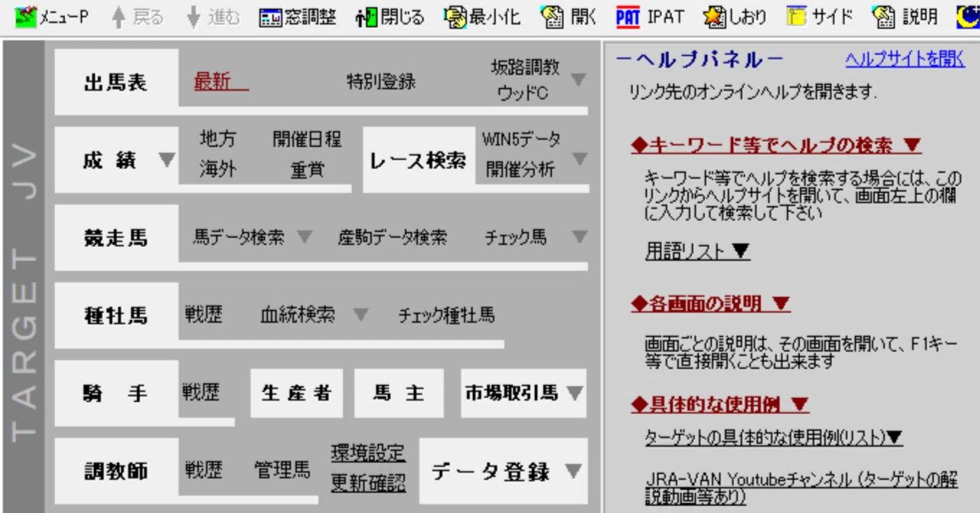Expand the 具体的な使用例 help heading
Screen dimensions: 980x513
pyautogui.click(x=720, y=404)
